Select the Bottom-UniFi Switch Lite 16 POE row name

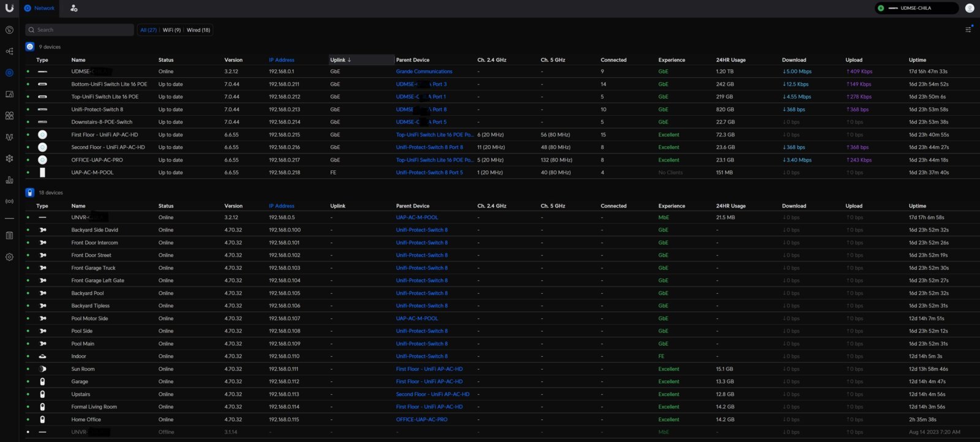click(x=109, y=84)
